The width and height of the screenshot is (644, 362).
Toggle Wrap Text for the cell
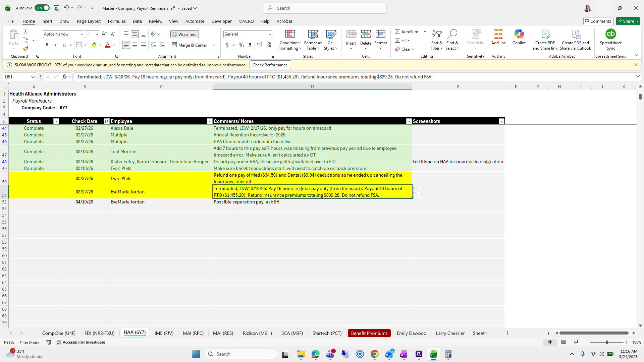click(x=184, y=34)
